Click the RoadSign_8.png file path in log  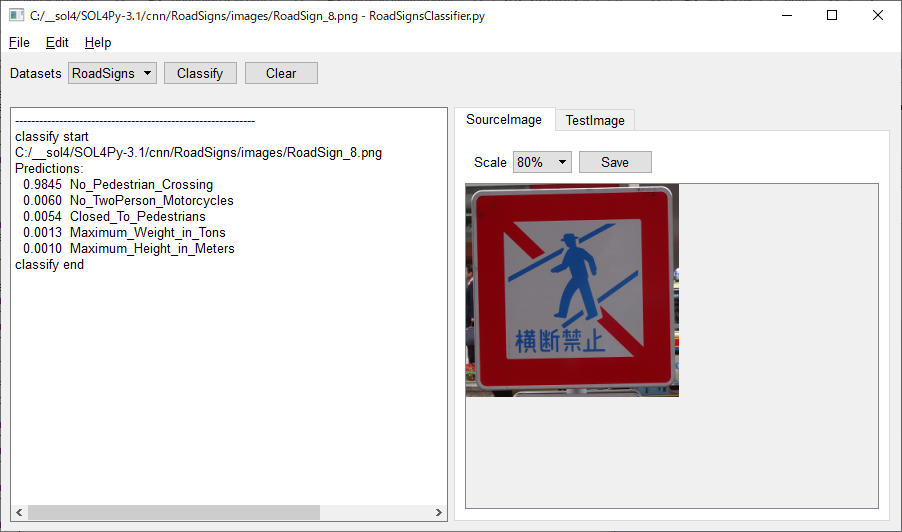coord(198,153)
